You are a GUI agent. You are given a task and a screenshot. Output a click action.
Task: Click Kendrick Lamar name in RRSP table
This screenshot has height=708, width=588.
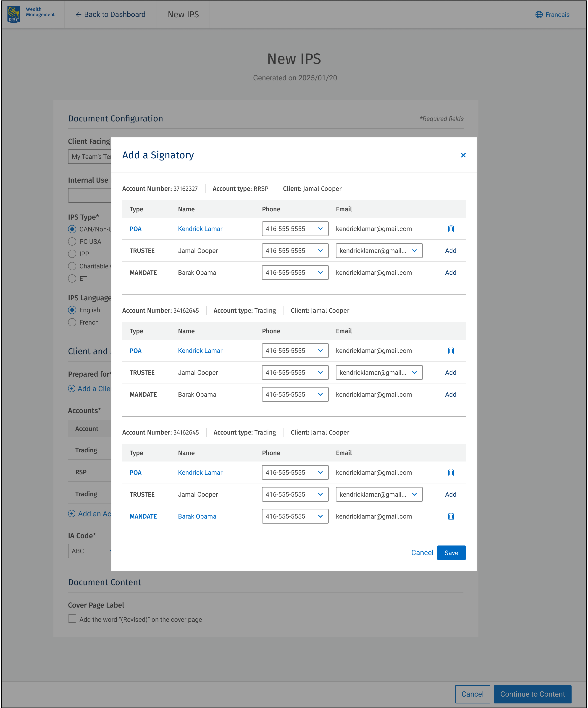(200, 229)
